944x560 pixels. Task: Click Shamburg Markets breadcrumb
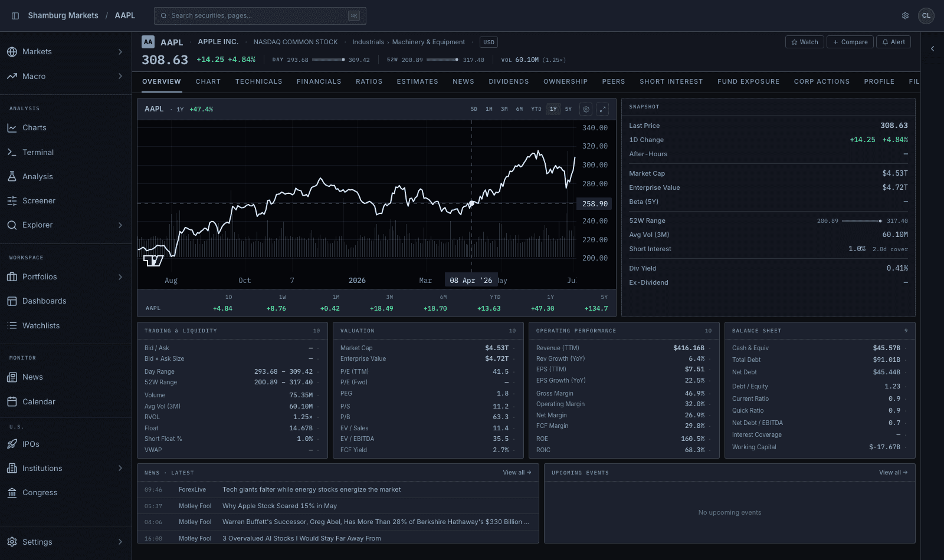(x=63, y=16)
